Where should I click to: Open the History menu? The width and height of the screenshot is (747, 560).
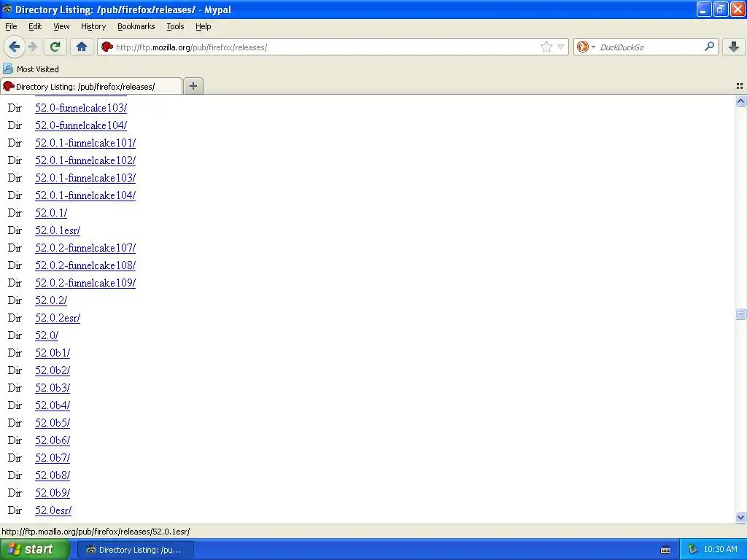[93, 26]
